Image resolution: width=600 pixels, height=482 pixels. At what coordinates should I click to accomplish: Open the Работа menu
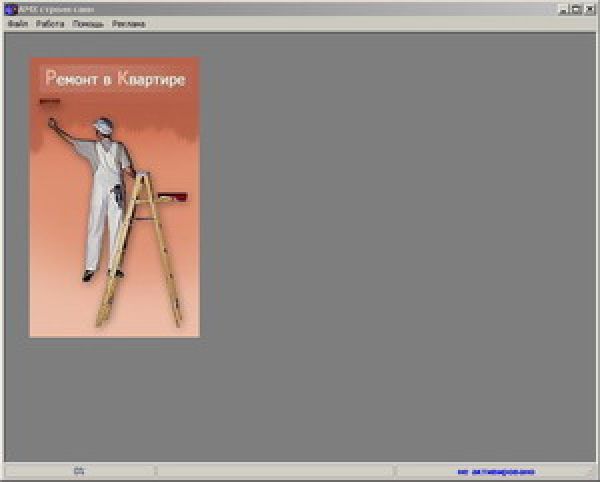point(50,24)
